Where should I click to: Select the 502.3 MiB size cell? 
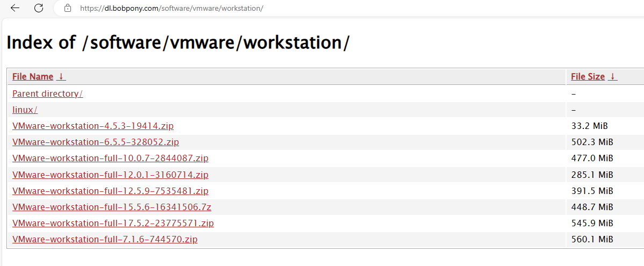pos(592,142)
